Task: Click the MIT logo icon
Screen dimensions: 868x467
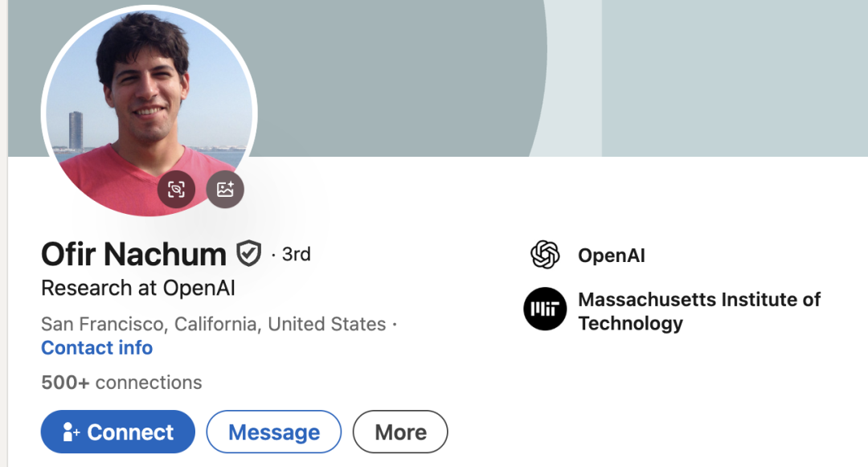Action: point(545,309)
